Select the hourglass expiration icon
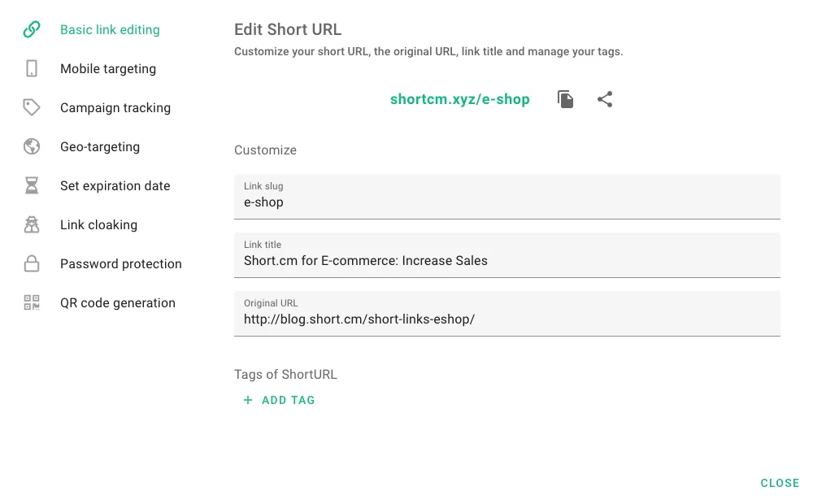Screen dimensions: 813x504 click(x=31, y=185)
